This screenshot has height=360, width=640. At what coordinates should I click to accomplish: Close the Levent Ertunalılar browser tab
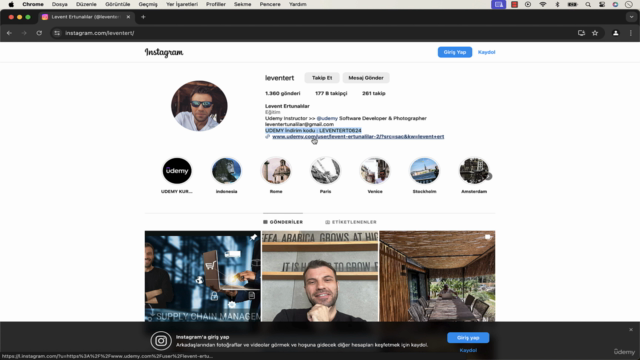128,17
